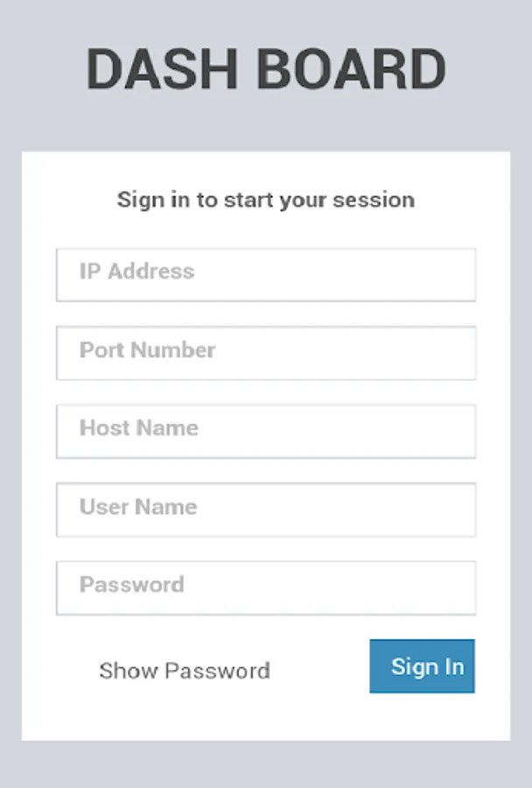Image resolution: width=532 pixels, height=788 pixels.
Task: Click the 'IP Address' placeholder text
Action: click(136, 271)
